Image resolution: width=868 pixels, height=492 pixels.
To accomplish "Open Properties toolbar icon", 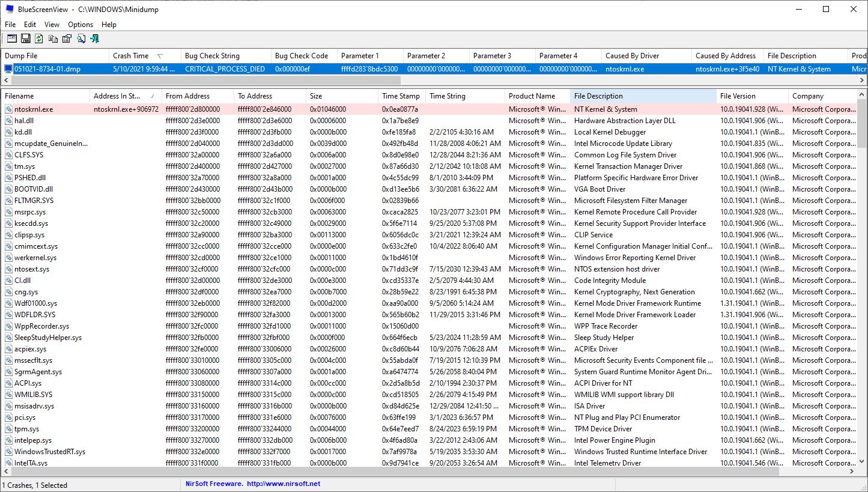I will pos(67,38).
